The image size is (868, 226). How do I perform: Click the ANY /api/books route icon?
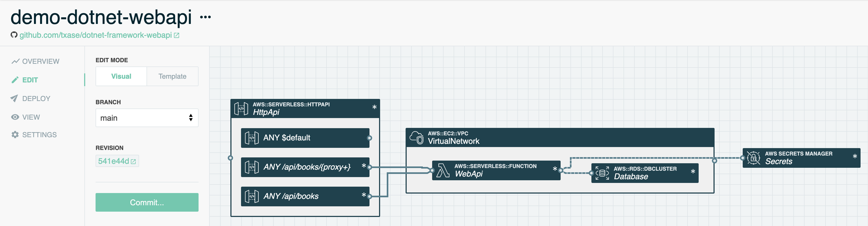pyautogui.click(x=252, y=196)
